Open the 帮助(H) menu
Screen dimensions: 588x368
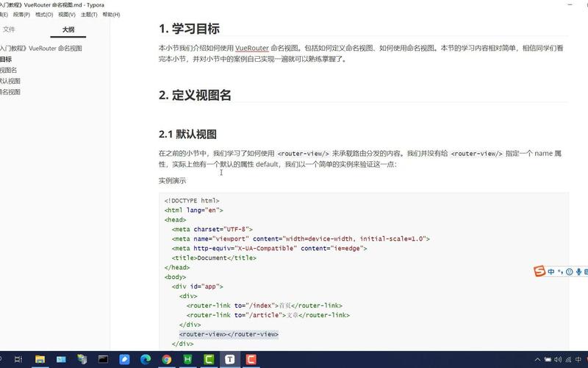111,14
